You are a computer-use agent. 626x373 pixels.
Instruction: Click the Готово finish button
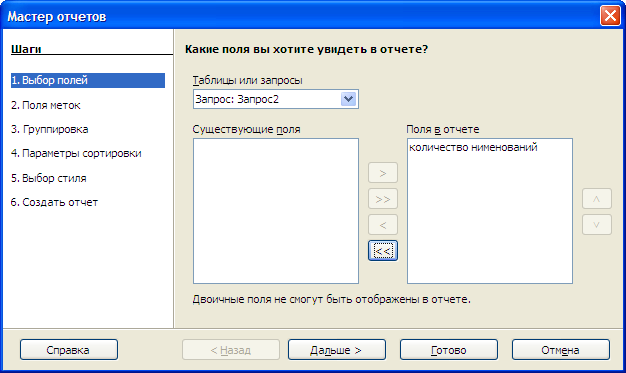coord(449,350)
